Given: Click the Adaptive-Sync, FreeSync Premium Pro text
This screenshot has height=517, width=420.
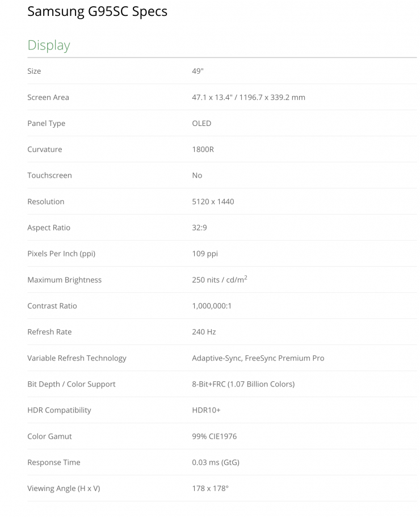Looking at the screenshot, I should pos(258,358).
